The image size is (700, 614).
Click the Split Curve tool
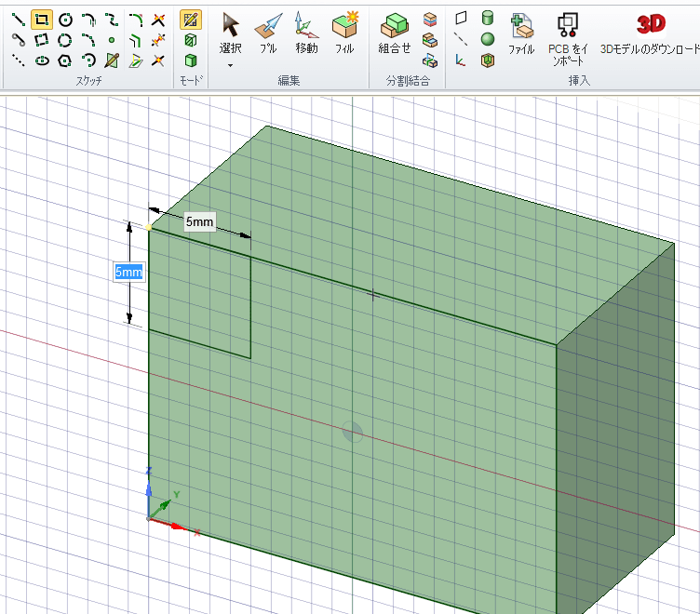click(158, 60)
